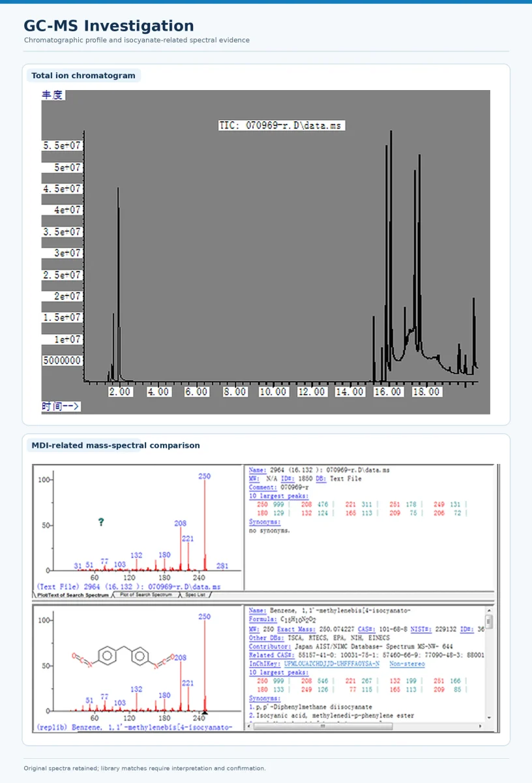532x783 pixels.
Task: Select the Exact Mass: field label
Action: (295, 630)
